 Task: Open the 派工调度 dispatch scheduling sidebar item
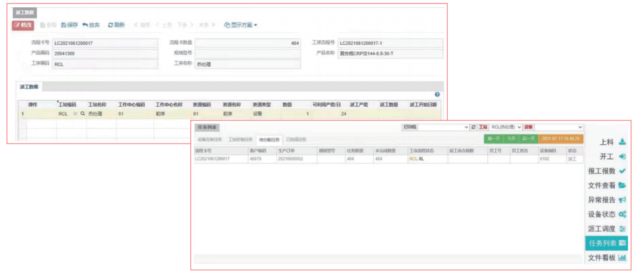pos(607,229)
